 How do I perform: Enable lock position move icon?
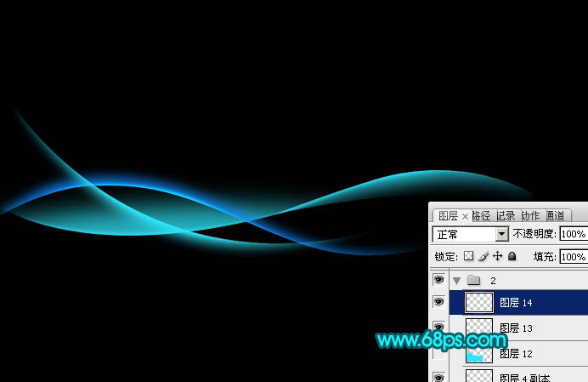click(x=498, y=256)
